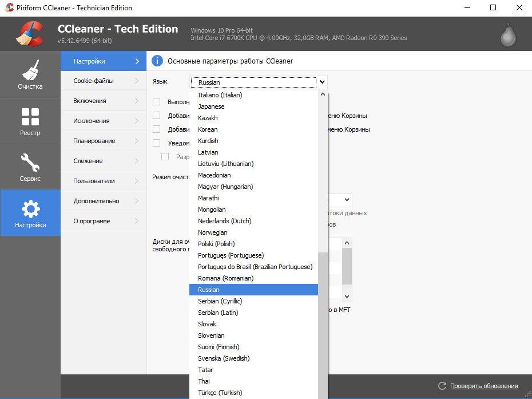Image resolution: width=532 pixels, height=399 pixels.
Task: Select the Настройки gear in the sidebar
Action: point(30,212)
